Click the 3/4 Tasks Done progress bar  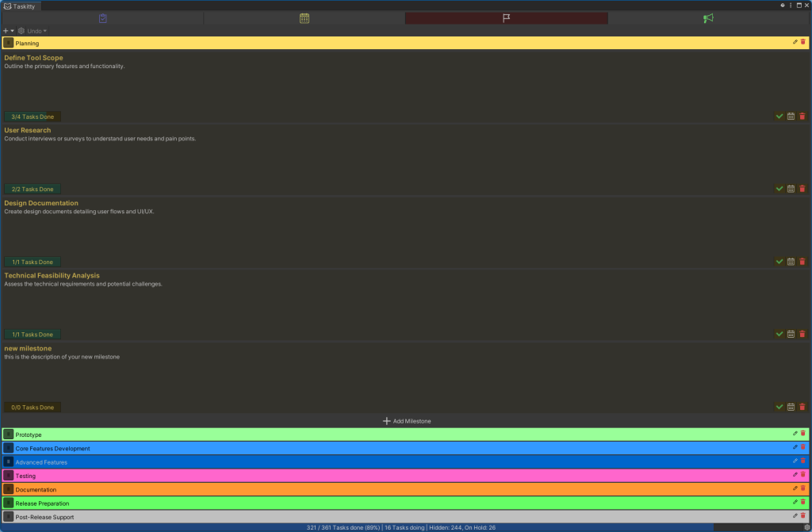(x=33, y=117)
